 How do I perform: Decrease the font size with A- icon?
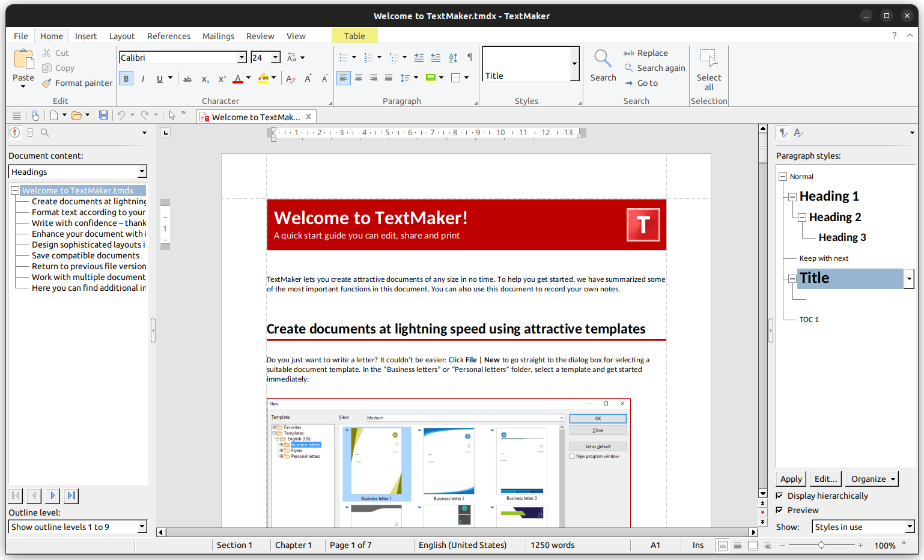[324, 78]
